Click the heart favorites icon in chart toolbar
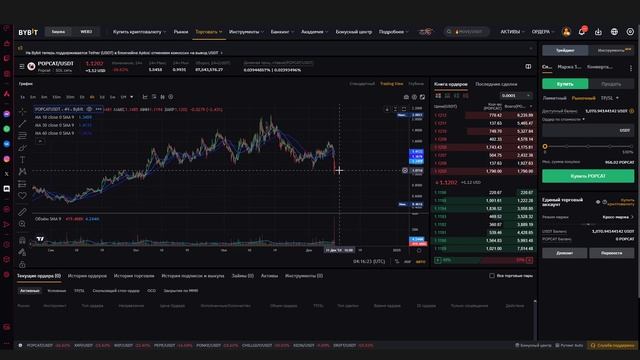This screenshot has width=640, height=360. pos(22,196)
